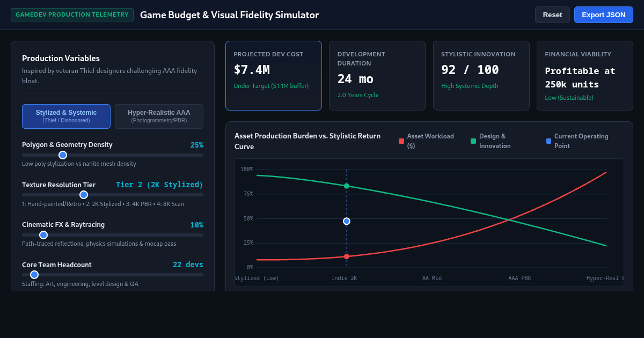Click the 'Tier 2 (2K Stylized)' value
The image size is (644, 338).
click(159, 185)
